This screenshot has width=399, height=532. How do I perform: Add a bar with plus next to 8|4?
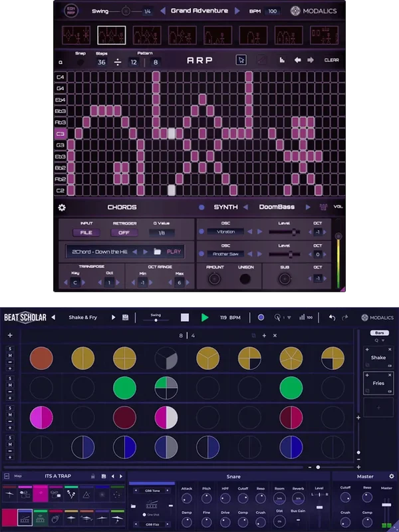coord(264,336)
